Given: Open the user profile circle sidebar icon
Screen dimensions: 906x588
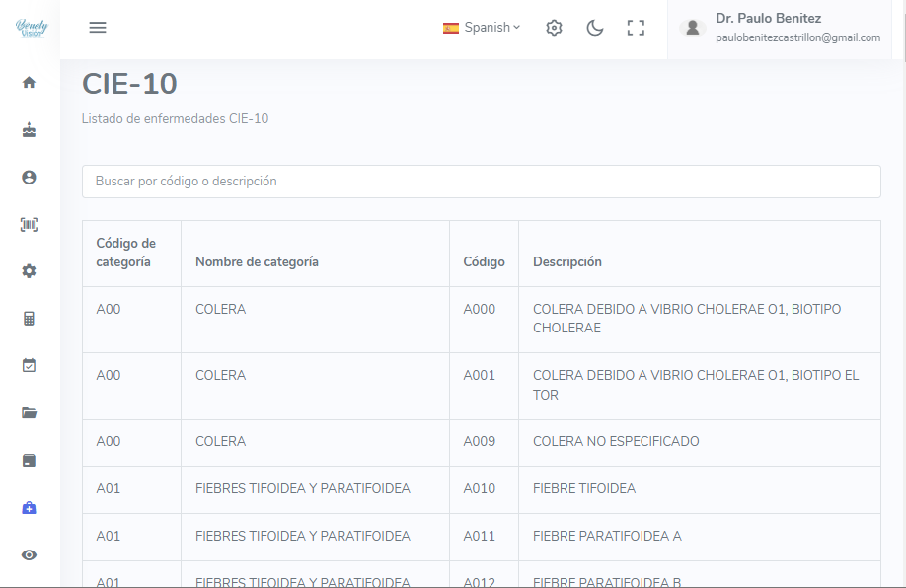Looking at the screenshot, I should click(29, 177).
